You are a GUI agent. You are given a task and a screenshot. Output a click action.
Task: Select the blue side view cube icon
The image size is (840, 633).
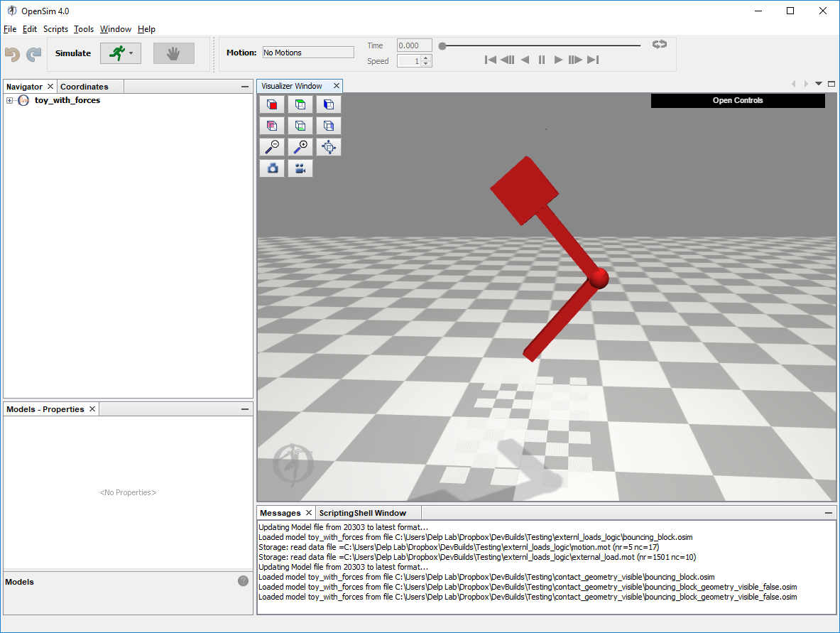328,104
